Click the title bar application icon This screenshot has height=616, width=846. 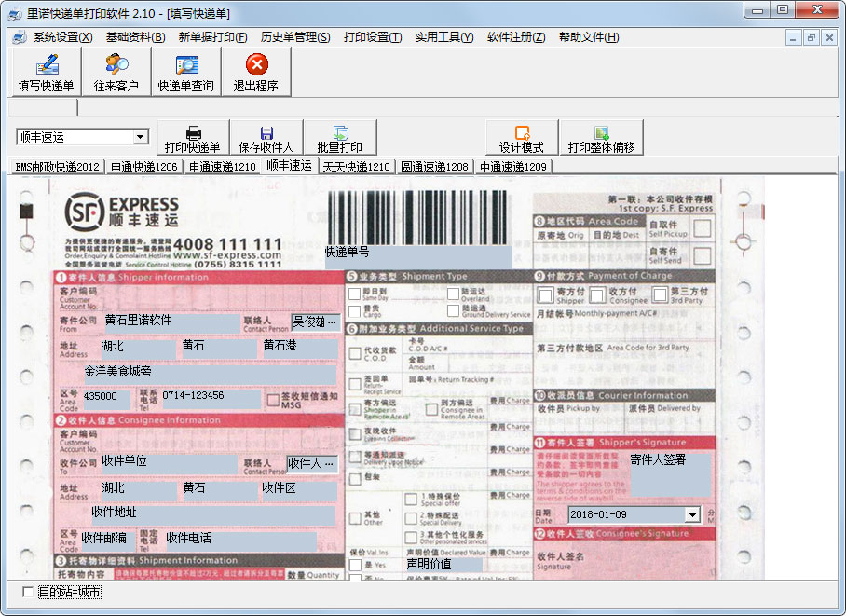coord(15,13)
